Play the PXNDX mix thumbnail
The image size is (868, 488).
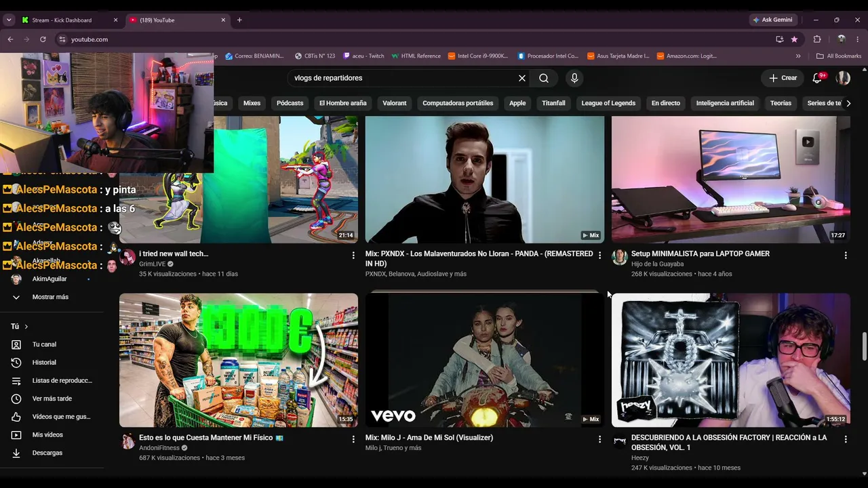click(x=485, y=180)
